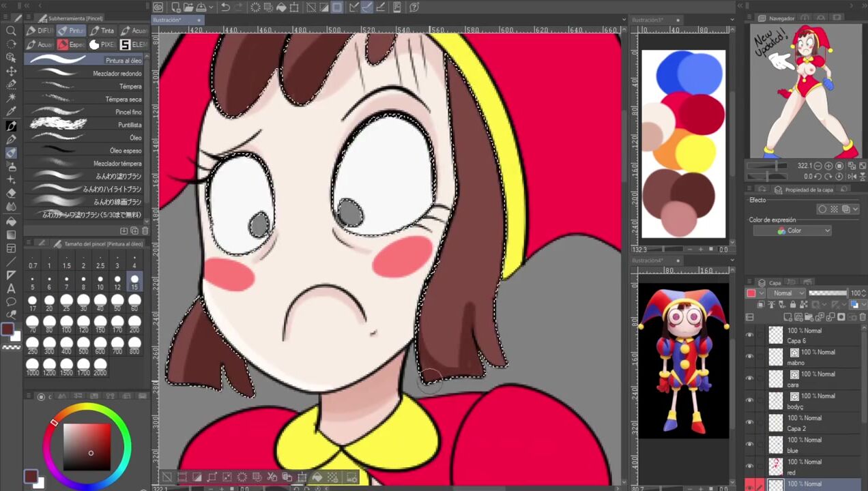Pick the Eraser tool
The width and height of the screenshot is (868, 491).
coord(11,194)
